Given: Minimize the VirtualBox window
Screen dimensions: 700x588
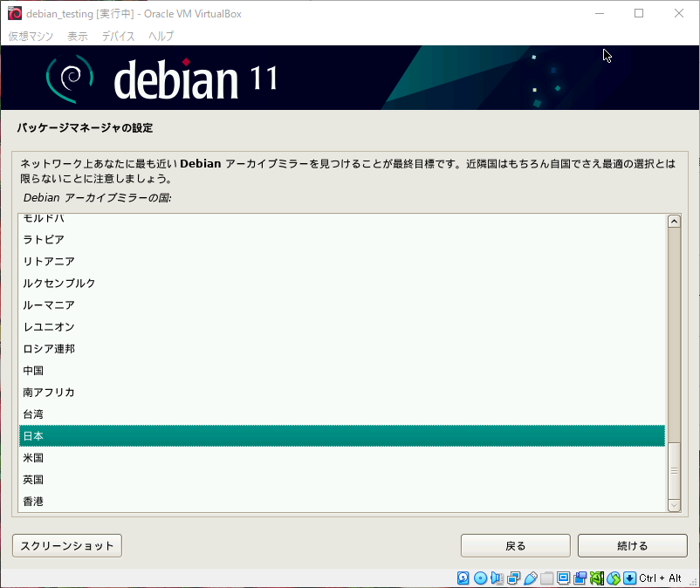Looking at the screenshot, I should coord(600,13).
